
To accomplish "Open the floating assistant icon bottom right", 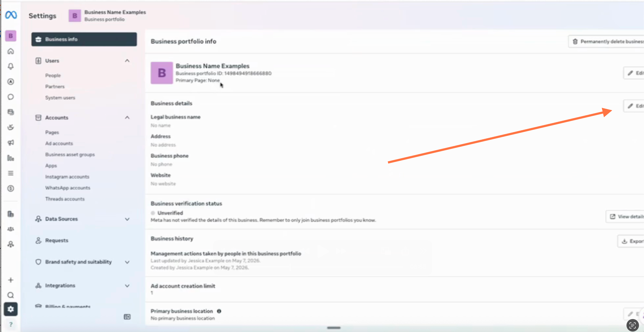I will 632,326.
